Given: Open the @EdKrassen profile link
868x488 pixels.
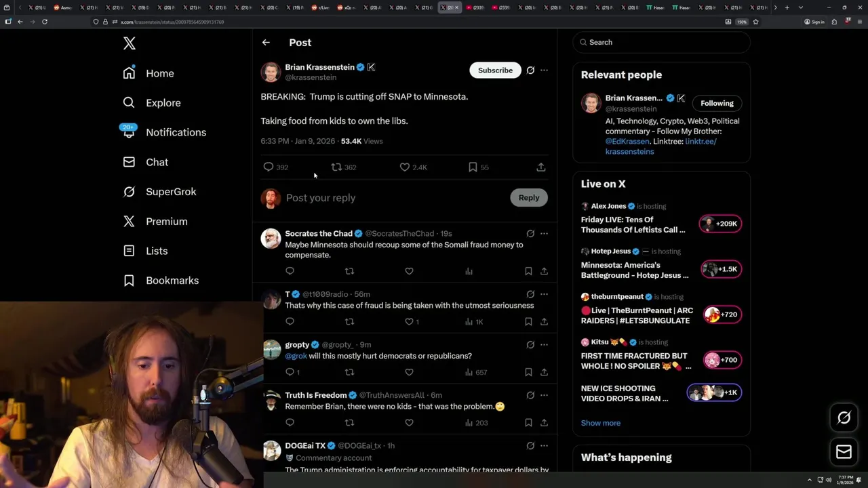Looking at the screenshot, I should click(627, 142).
